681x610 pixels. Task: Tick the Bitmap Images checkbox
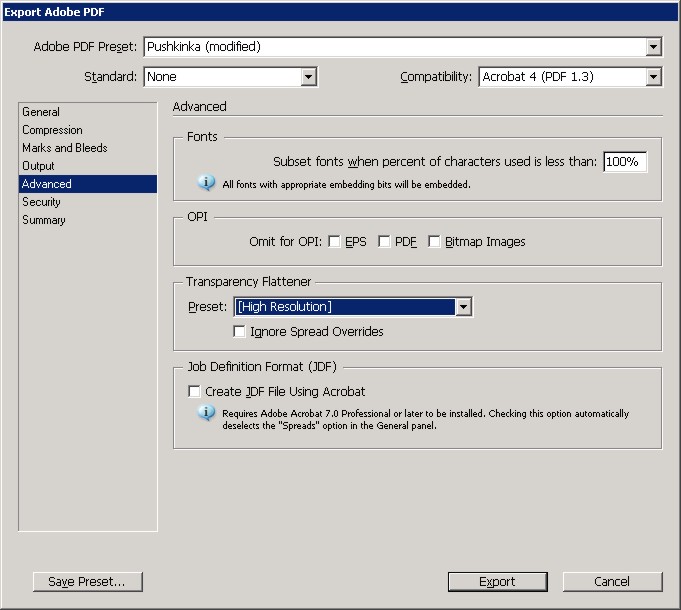434,241
